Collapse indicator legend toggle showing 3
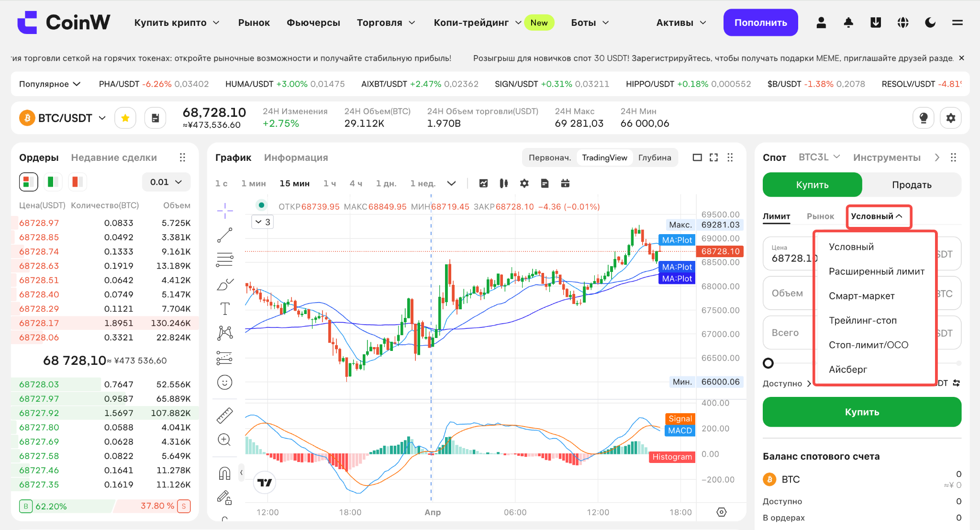The image size is (980, 530). pos(263,222)
